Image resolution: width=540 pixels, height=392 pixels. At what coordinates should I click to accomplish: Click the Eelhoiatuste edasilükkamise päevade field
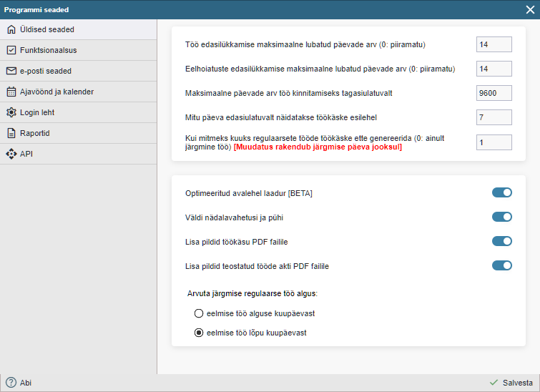[494, 69]
